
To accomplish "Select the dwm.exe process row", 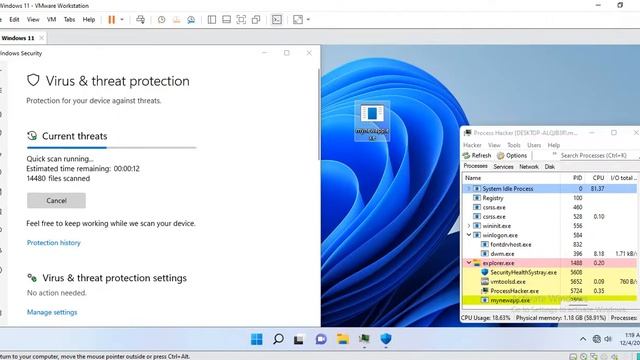I will (549, 254).
